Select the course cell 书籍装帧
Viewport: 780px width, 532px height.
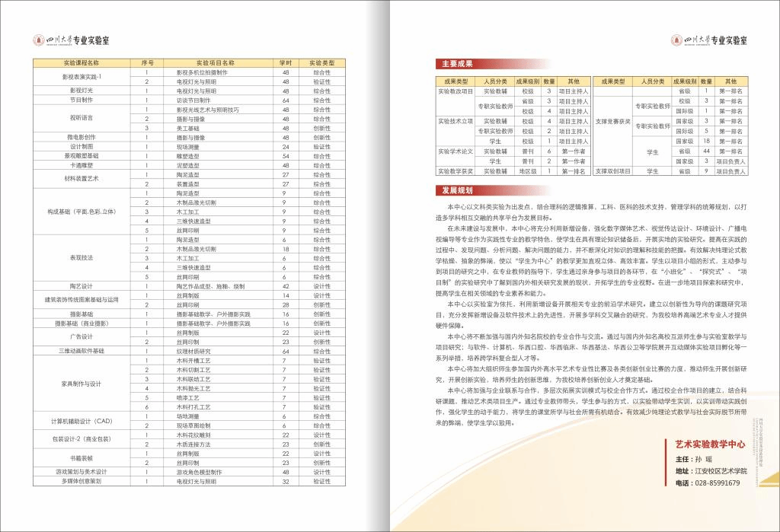(x=82, y=458)
